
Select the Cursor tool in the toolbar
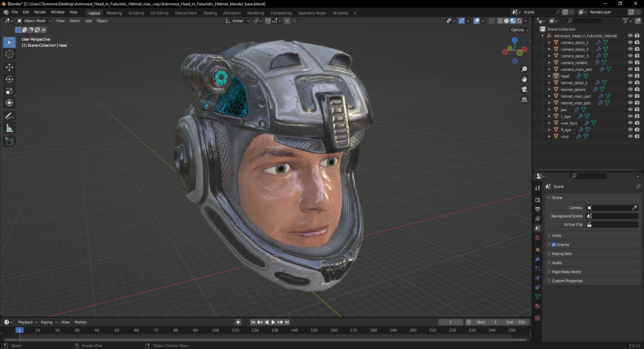pos(9,54)
